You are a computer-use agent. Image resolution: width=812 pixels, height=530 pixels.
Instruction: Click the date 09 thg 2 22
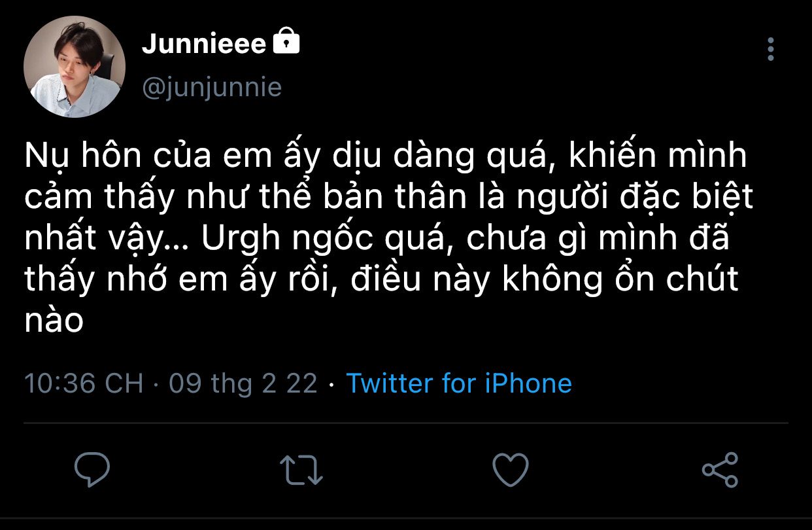[243, 383]
